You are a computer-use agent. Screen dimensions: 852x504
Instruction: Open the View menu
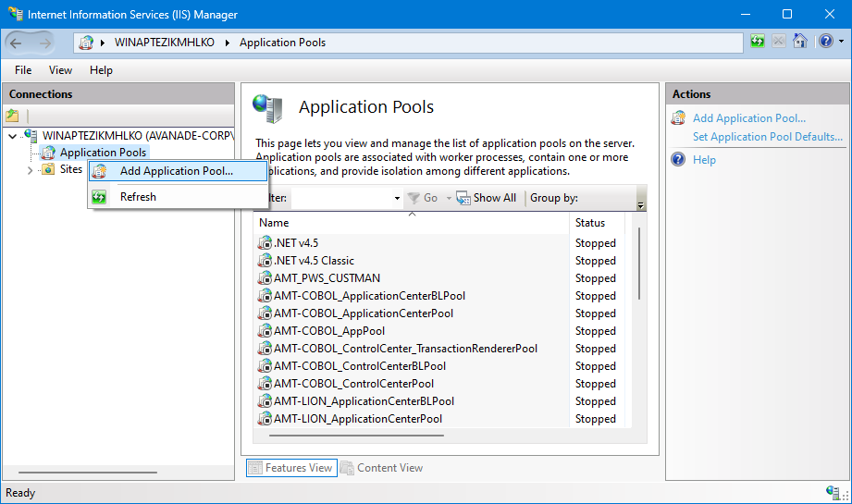pos(60,70)
